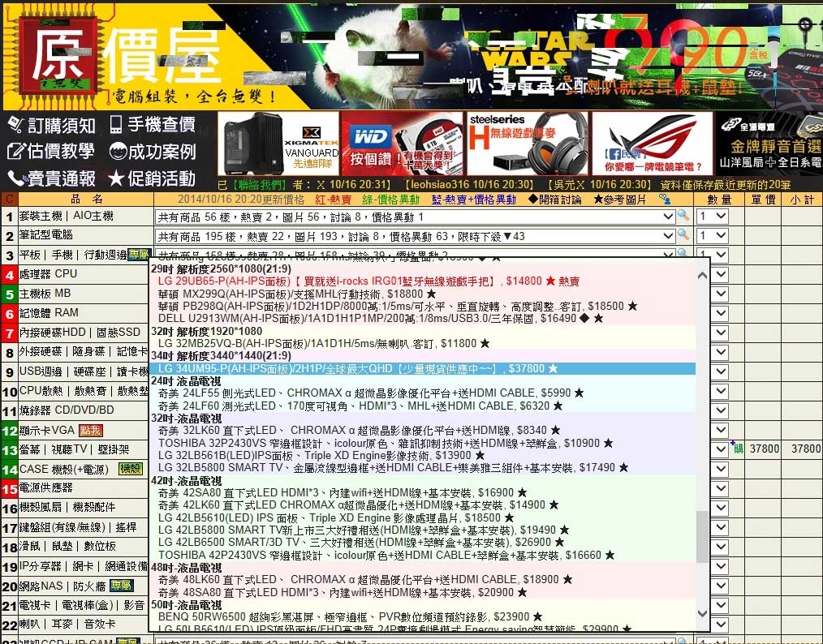Click the 點我 badge beside 顯示卡VGA
Image resolution: width=823 pixels, height=644 pixels.
pos(90,431)
